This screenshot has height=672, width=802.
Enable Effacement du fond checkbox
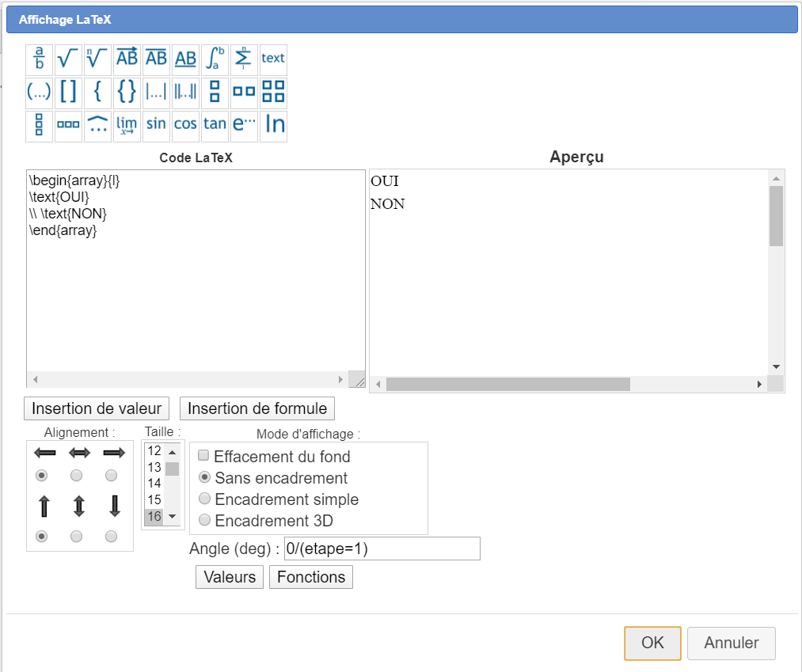203,456
